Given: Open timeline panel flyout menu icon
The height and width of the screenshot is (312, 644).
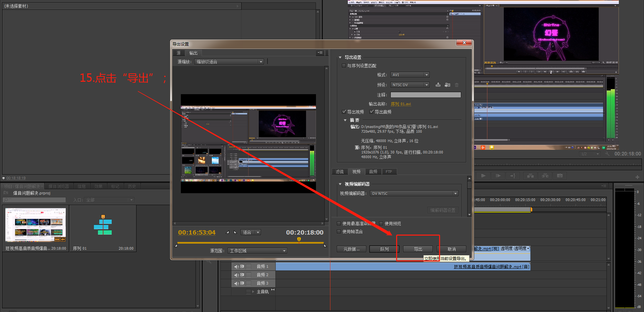Looking at the screenshot, I should [x=604, y=186].
